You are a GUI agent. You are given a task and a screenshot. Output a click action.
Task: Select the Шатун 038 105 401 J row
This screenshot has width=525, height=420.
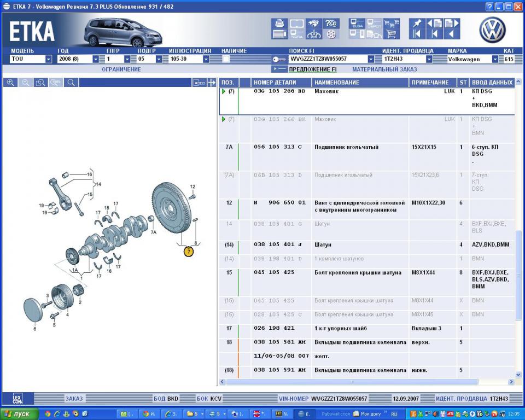point(366,248)
